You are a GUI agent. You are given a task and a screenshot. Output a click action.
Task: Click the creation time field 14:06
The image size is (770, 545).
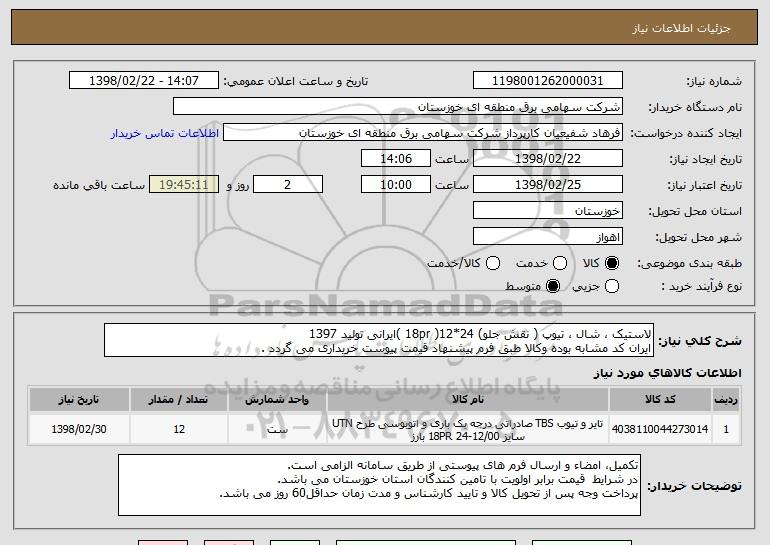pyautogui.click(x=396, y=159)
